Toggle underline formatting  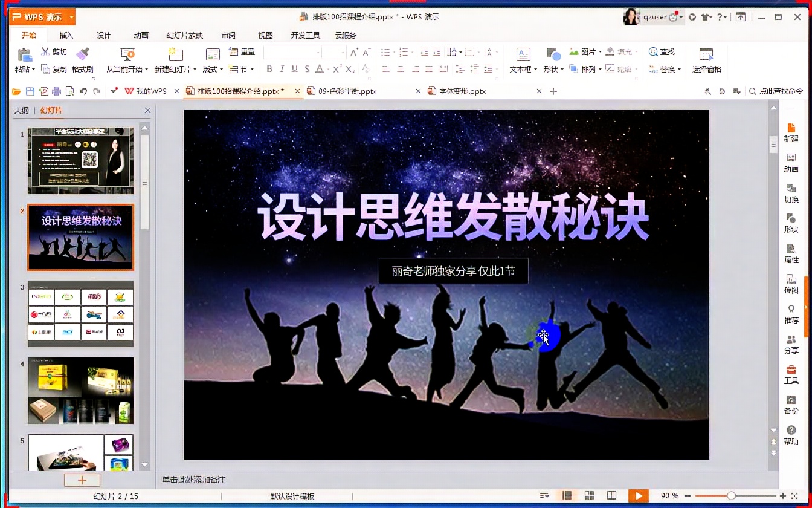click(294, 69)
